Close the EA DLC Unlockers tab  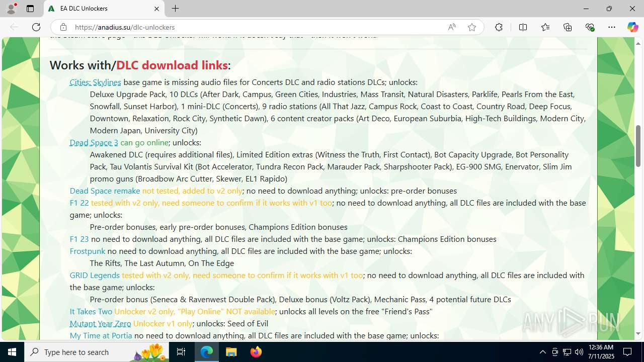pyautogui.click(x=156, y=9)
